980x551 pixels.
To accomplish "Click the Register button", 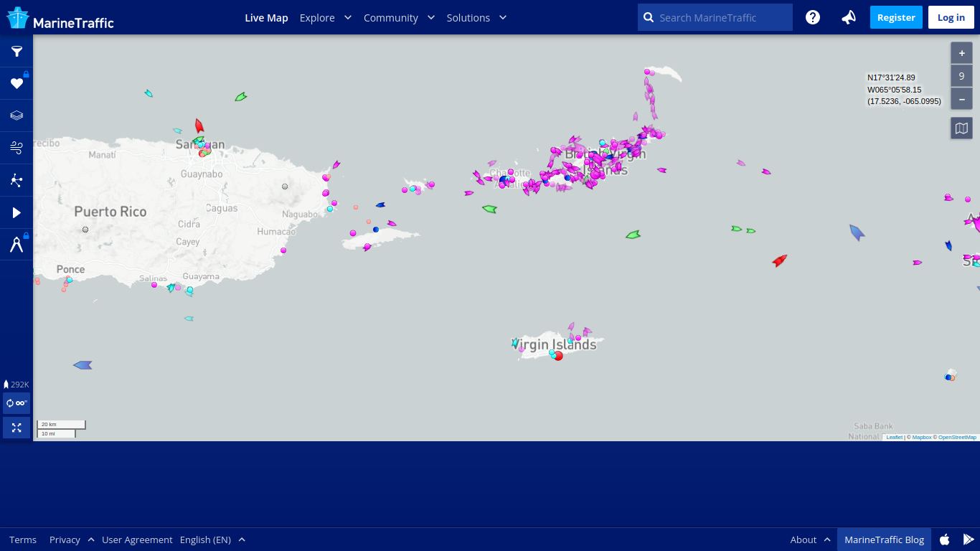I will click(x=896, y=17).
